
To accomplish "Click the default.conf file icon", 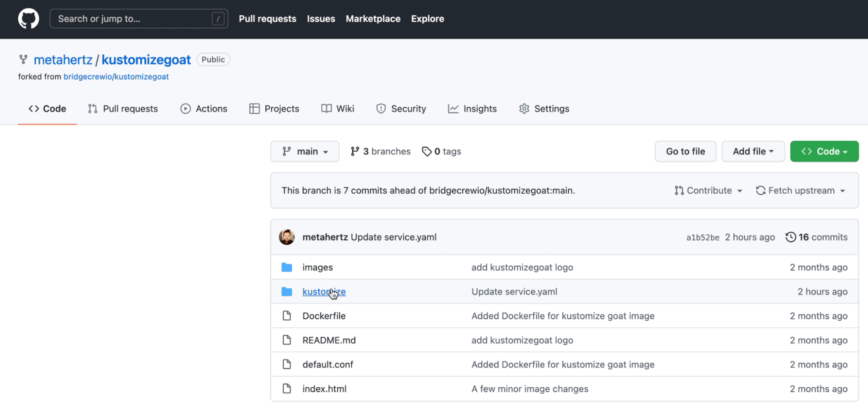I will pos(287,364).
